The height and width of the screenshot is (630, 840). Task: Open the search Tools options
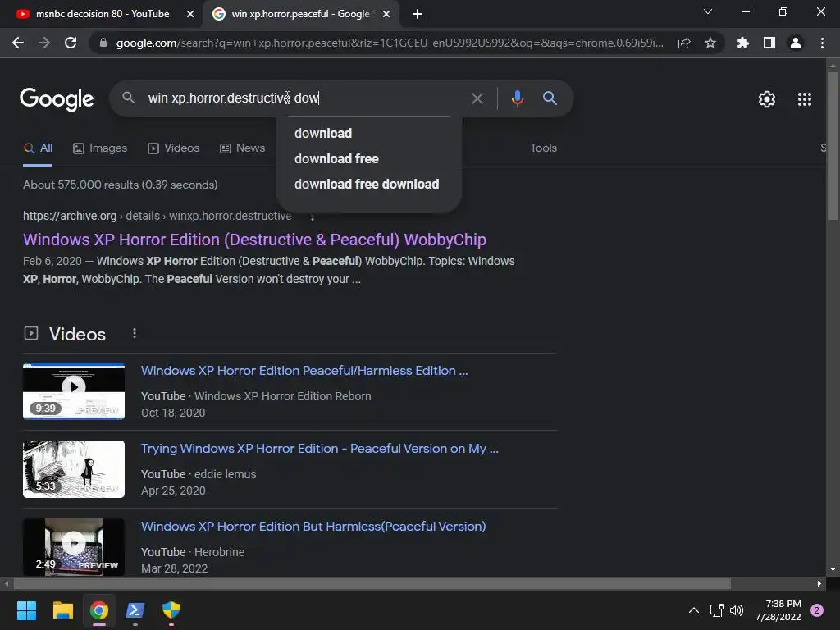[543, 148]
